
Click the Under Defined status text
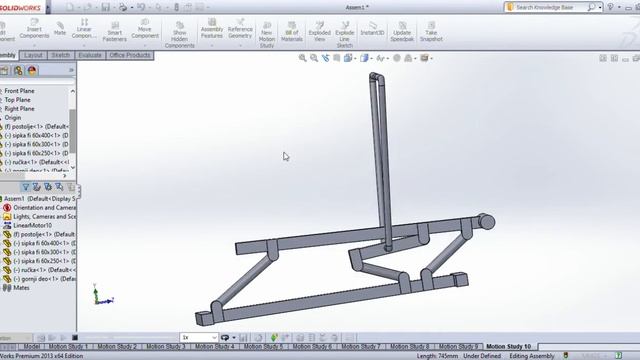[482, 356]
